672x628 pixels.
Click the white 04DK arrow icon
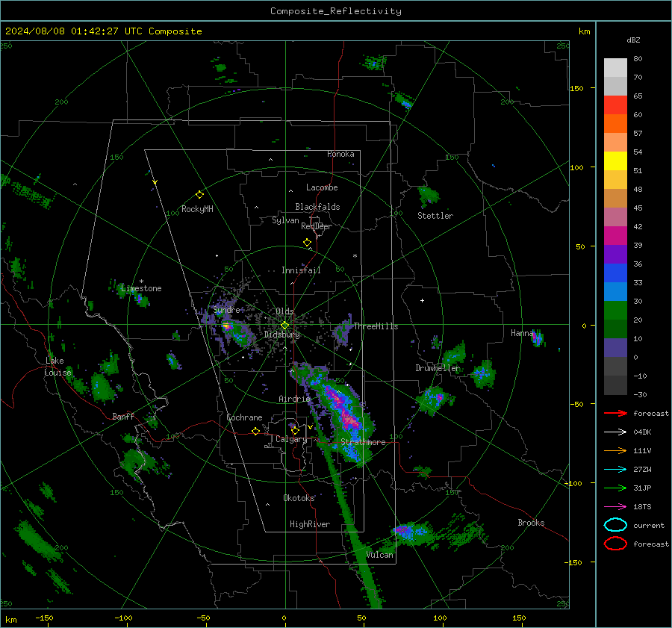coord(615,432)
